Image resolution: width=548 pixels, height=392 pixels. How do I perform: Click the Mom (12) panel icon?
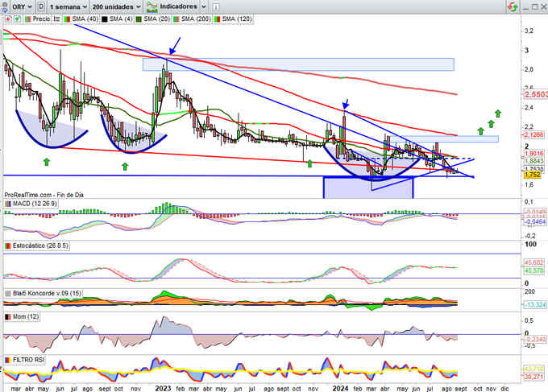pos(8,316)
